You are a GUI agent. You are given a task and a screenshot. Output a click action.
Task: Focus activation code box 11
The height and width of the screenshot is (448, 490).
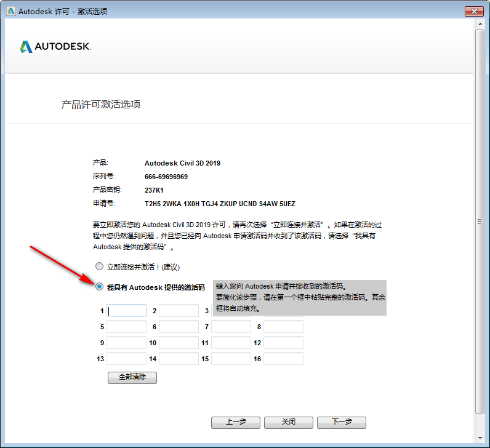pyautogui.click(x=231, y=343)
